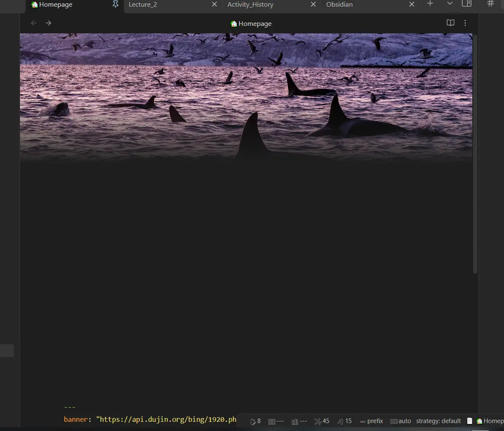Viewport: 504px width, 431px height.
Task: Click the graph links count 45 icon
Action: [x=322, y=421]
